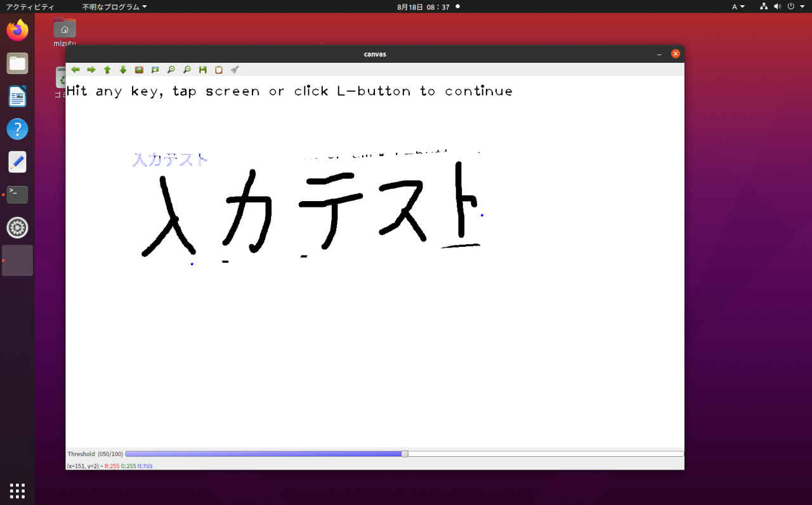Screen dimensions: 812x505
Task: Activate the zoom-out magnifier tool
Action: coord(187,70)
